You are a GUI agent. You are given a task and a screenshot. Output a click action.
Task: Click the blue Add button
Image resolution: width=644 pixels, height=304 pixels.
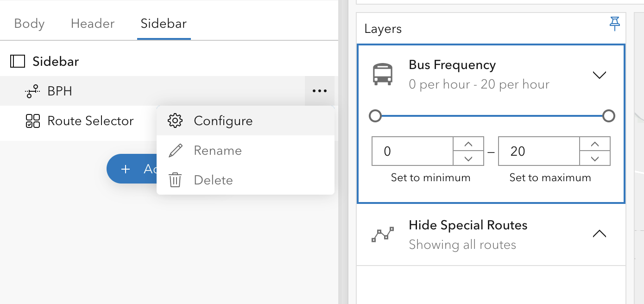coord(132,169)
